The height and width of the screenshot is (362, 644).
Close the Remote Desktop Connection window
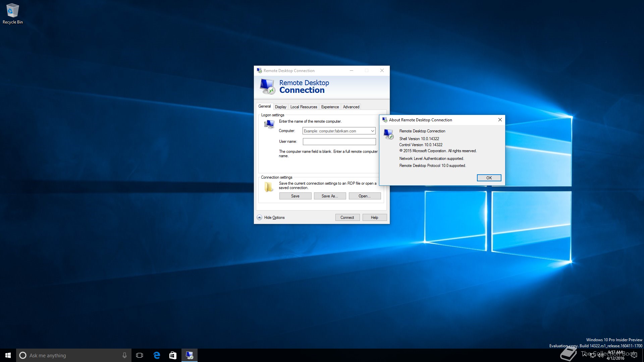click(x=382, y=70)
